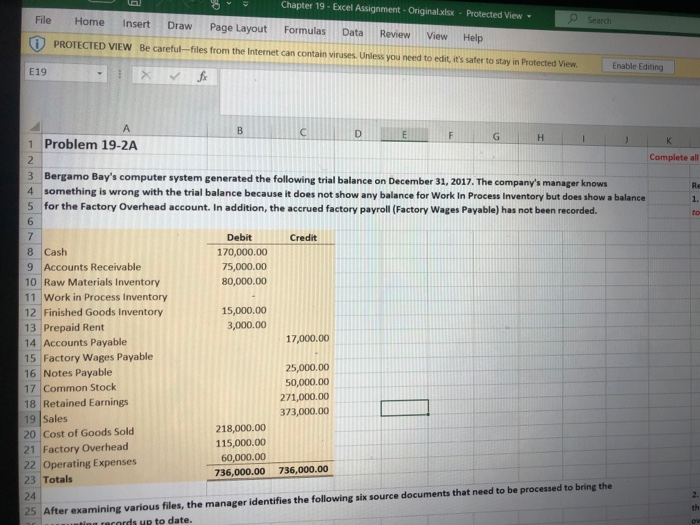This screenshot has width=700, height=525.
Task: Click the 'Cash' label cell
Action: [55, 252]
